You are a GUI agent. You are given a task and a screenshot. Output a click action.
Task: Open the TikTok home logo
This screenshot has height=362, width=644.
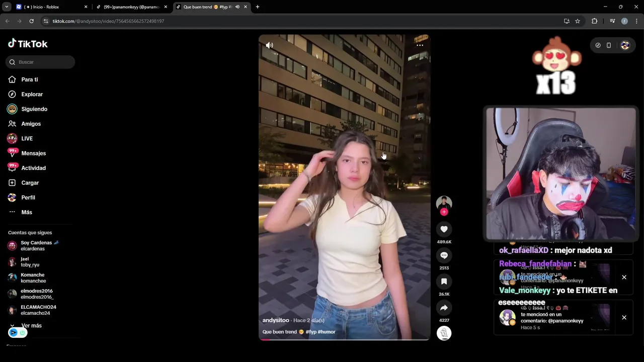click(x=28, y=44)
